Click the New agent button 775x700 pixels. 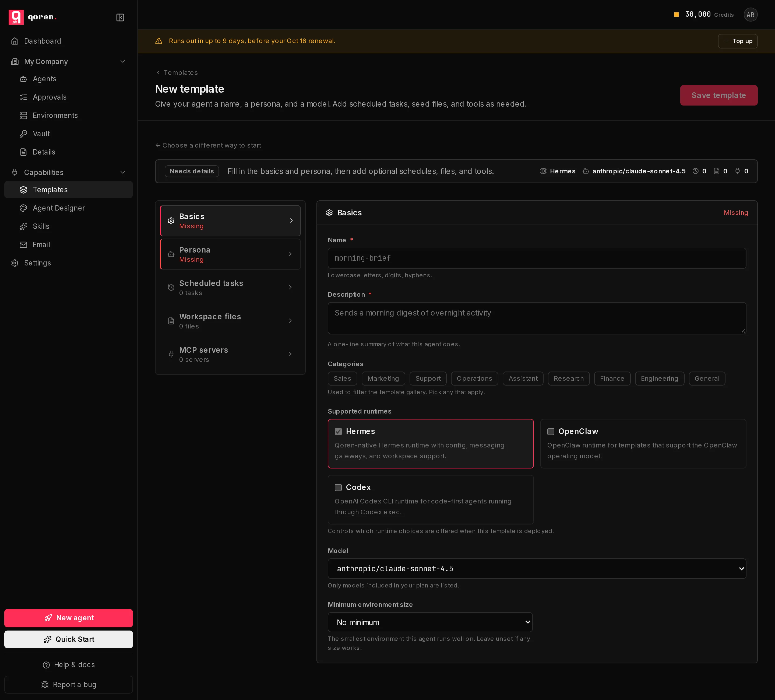click(x=68, y=618)
